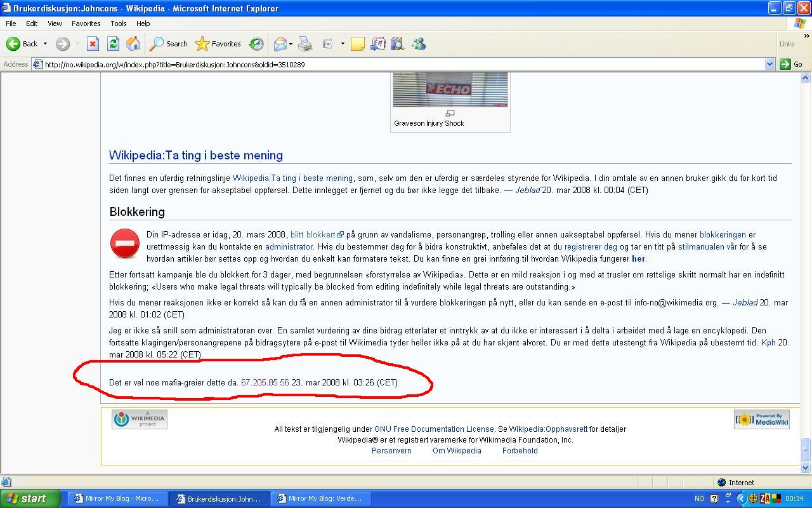Screen dimensions: 812x508
Task: Click the Links toolbar label
Action: pos(787,44)
